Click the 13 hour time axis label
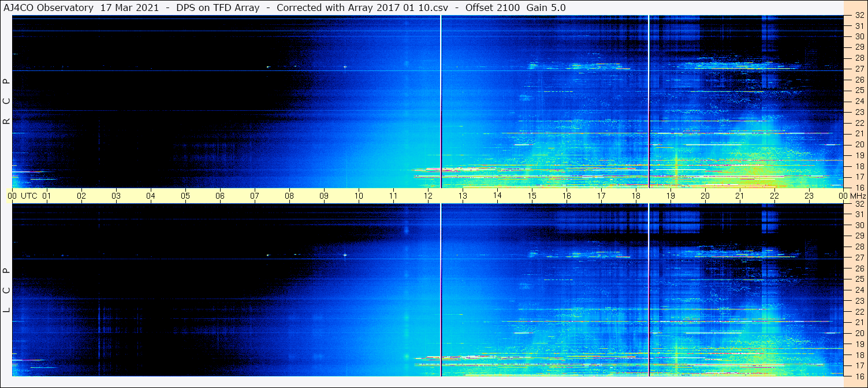This screenshot has height=388, width=868. pos(463,196)
